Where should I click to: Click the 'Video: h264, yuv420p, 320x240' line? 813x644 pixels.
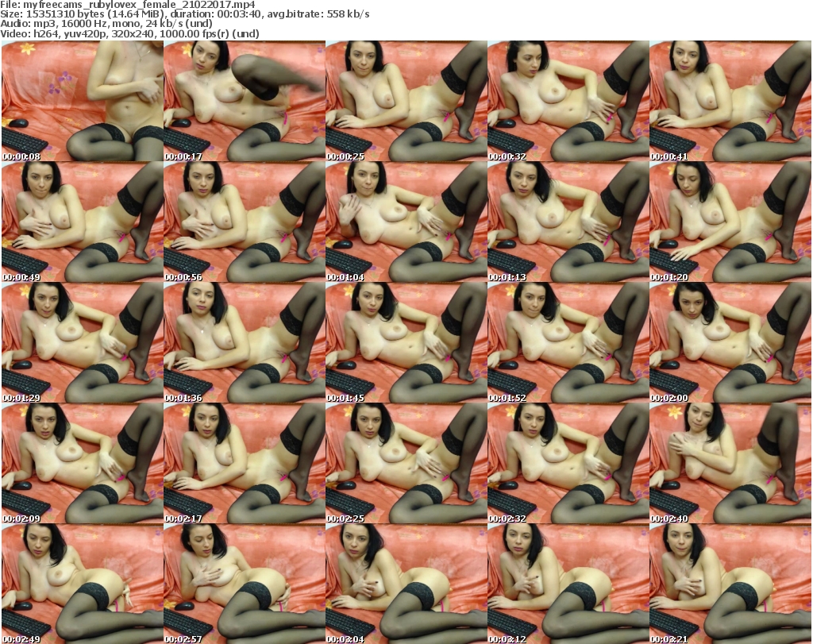coord(129,33)
